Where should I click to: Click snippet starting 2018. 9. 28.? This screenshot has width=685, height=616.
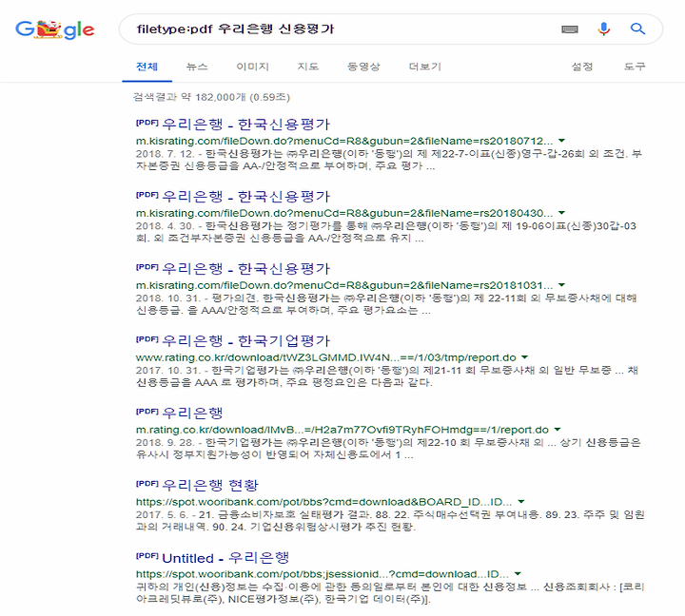click(388, 449)
